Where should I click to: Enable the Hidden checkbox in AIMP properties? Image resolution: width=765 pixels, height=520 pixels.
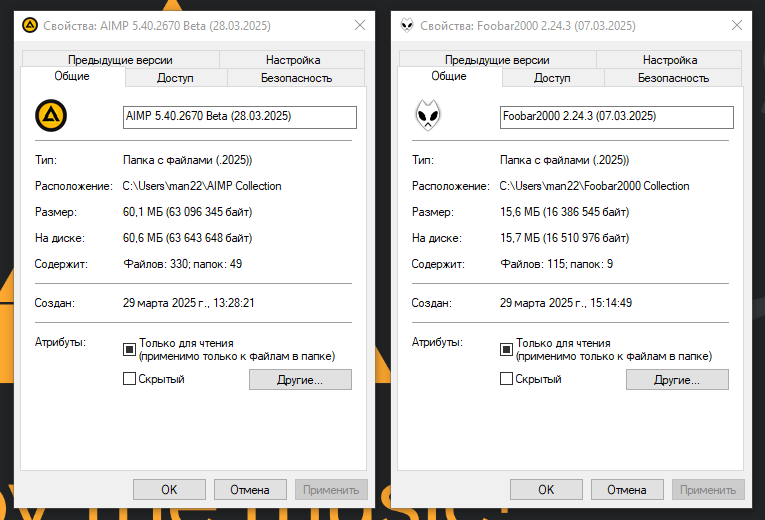coord(129,379)
